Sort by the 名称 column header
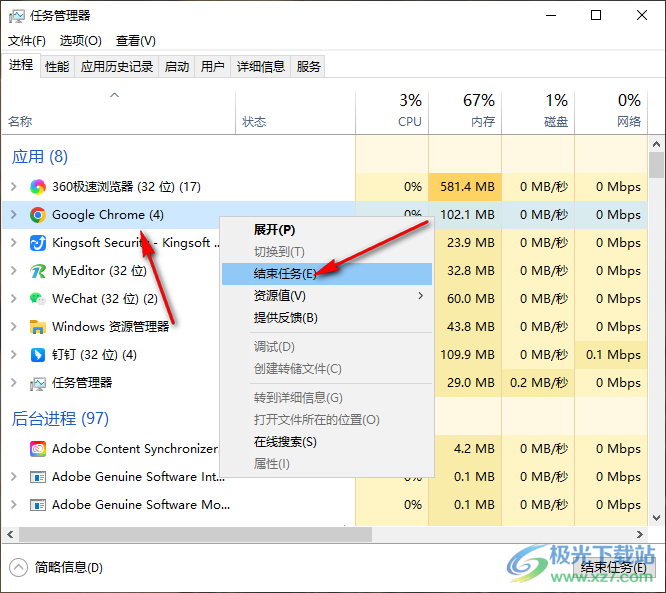Image resolution: width=666 pixels, height=593 pixels. point(119,112)
